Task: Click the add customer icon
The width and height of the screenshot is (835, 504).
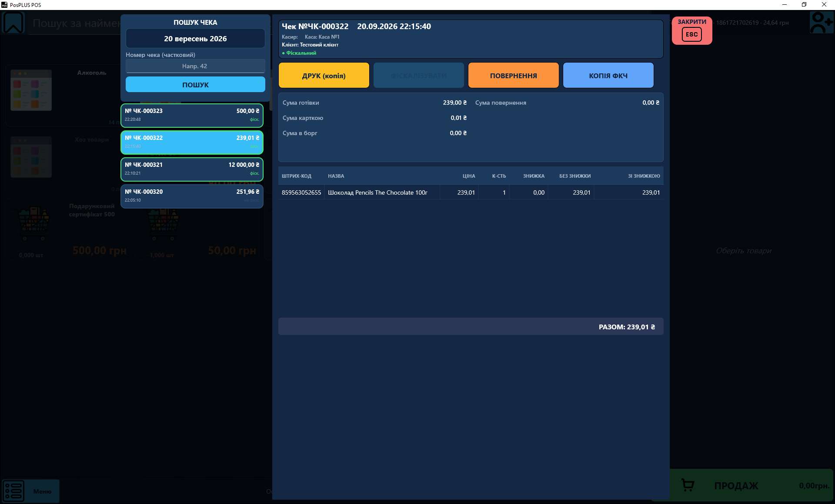Action: [821, 23]
